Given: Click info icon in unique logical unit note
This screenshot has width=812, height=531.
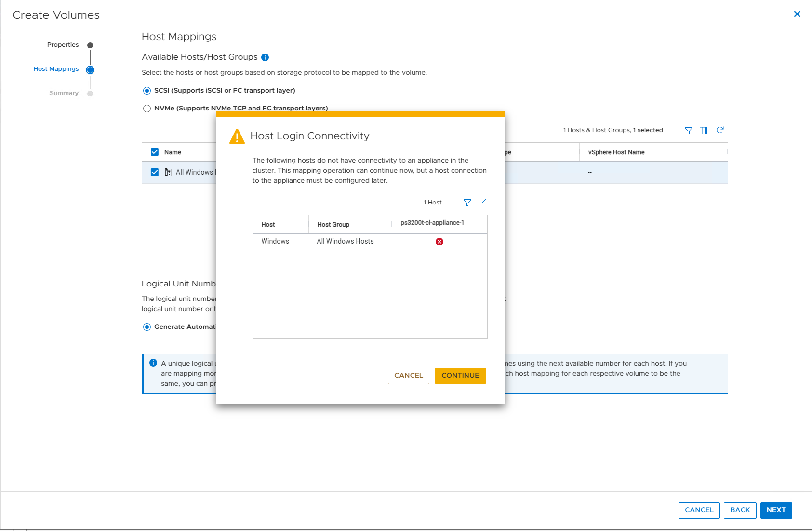Looking at the screenshot, I should (153, 363).
